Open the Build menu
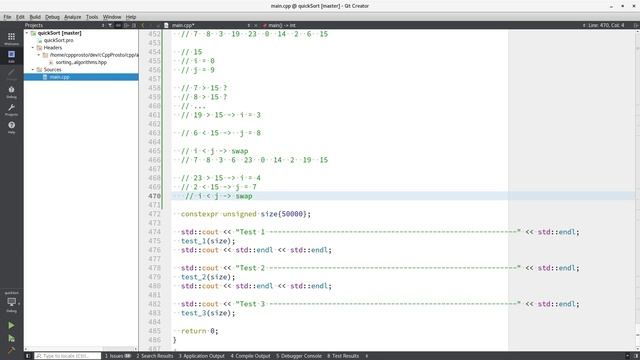 click(x=35, y=17)
